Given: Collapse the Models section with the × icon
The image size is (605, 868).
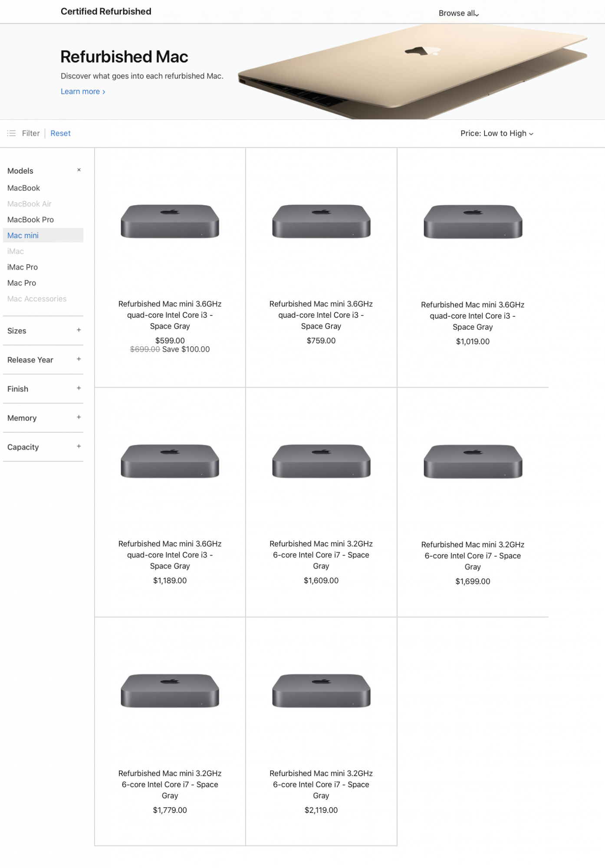Looking at the screenshot, I should click(x=79, y=170).
